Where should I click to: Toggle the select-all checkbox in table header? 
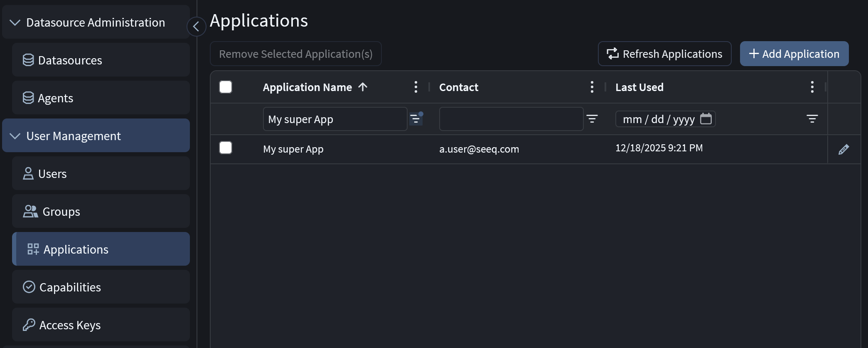(x=226, y=87)
